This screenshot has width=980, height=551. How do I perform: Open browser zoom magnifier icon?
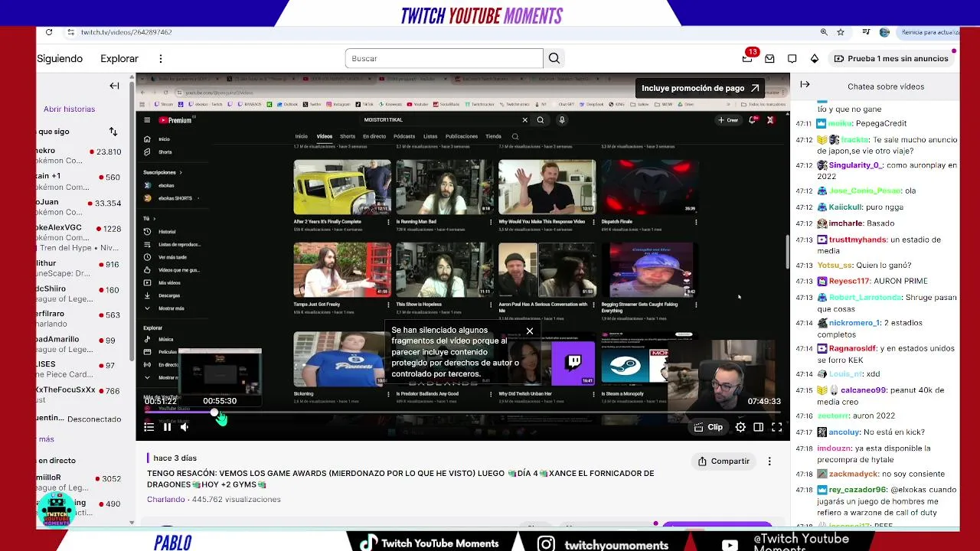(824, 32)
